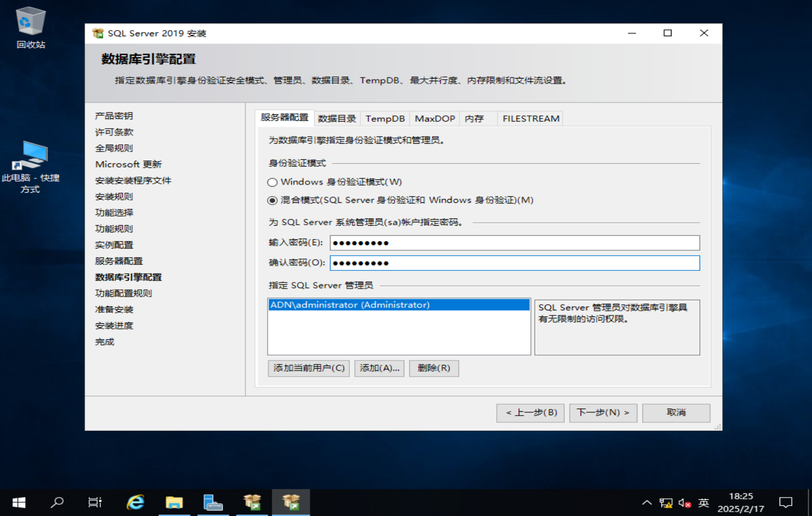Select Windows 身份验证模式(W) radio button
The height and width of the screenshot is (516, 812).
click(272, 182)
